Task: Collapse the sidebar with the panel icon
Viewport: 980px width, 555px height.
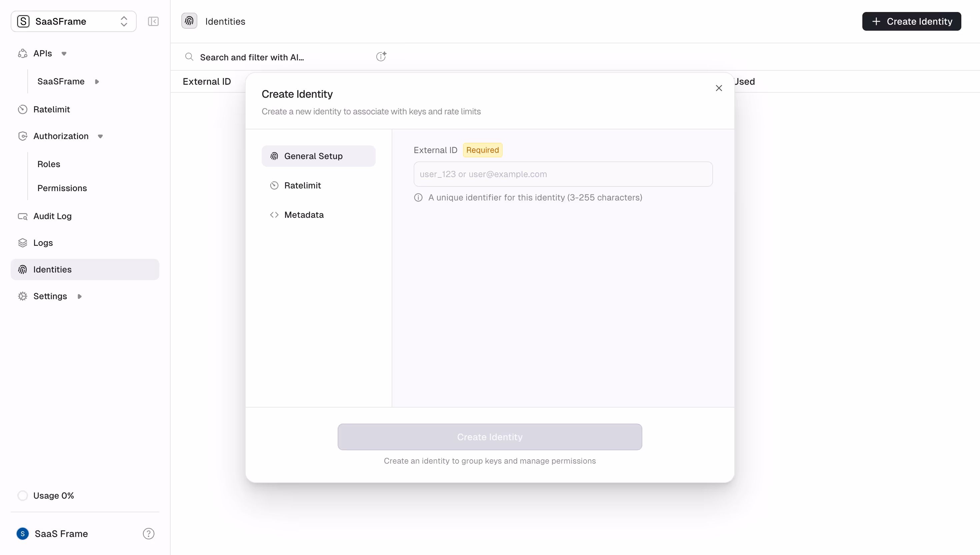Action: 153,21
